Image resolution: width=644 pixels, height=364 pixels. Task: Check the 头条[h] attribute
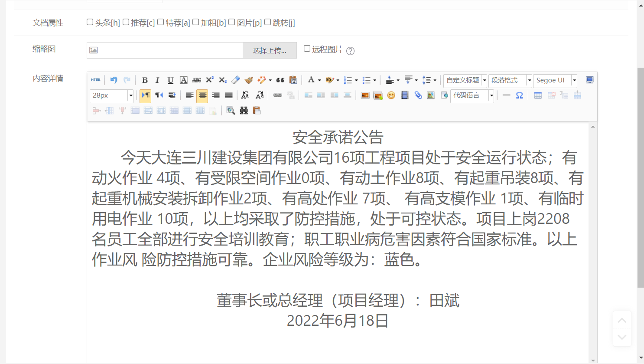[90, 22]
